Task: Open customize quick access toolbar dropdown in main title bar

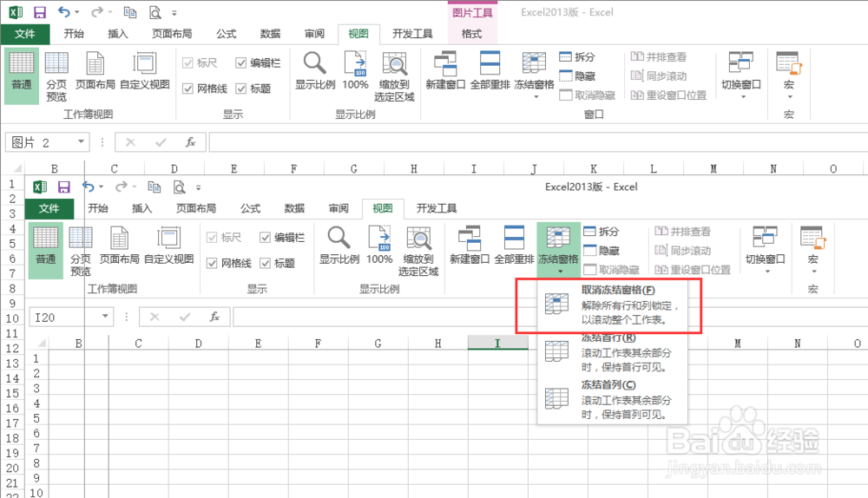Action: [174, 13]
